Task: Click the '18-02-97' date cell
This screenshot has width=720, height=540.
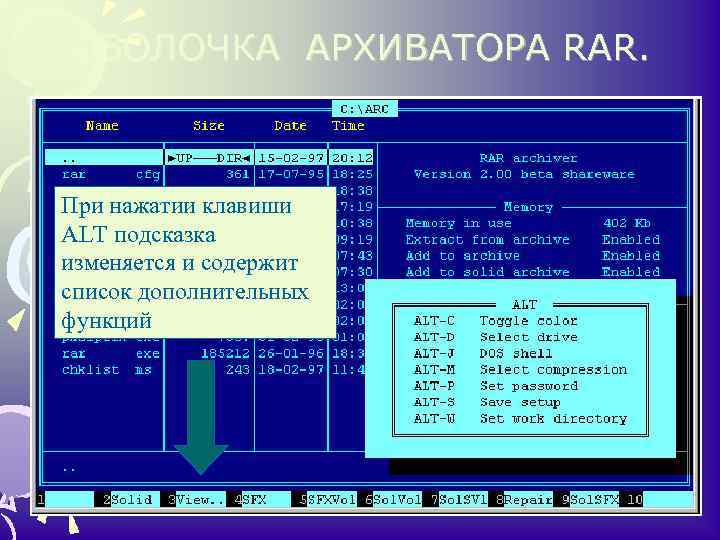Action: pos(291,370)
